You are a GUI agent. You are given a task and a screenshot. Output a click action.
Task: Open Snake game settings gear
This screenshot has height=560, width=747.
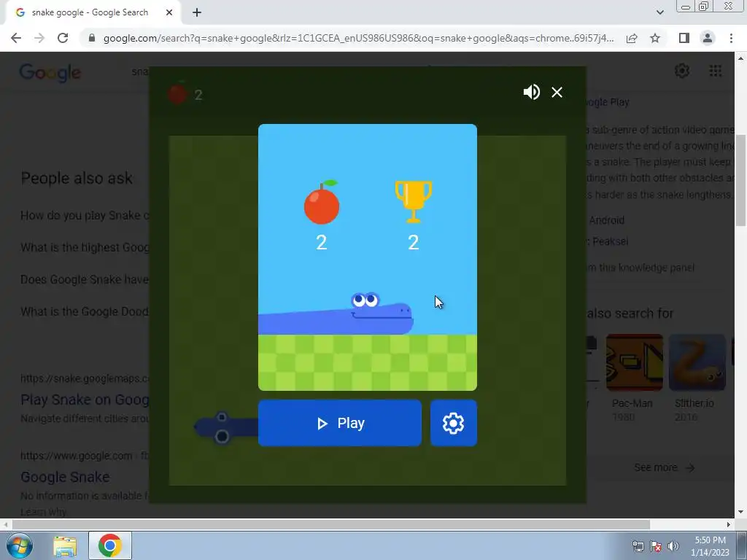453,423
